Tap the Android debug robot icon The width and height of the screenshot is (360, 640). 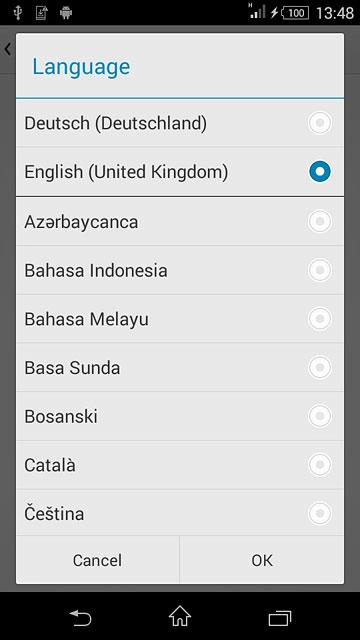(66, 13)
